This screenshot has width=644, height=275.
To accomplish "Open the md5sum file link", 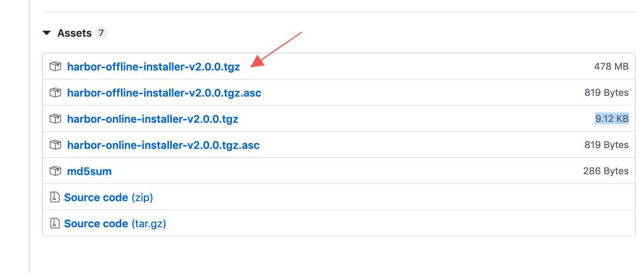I will 90,171.
